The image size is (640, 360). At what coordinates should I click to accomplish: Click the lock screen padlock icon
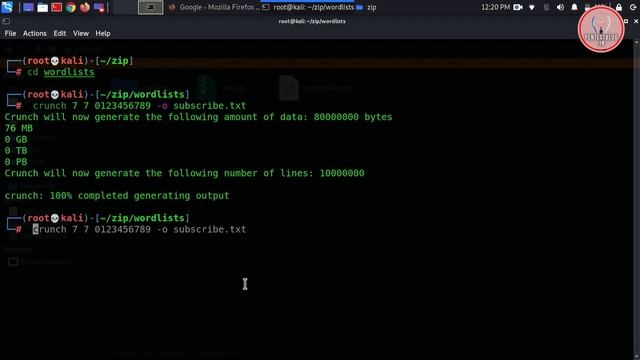tap(619, 7)
